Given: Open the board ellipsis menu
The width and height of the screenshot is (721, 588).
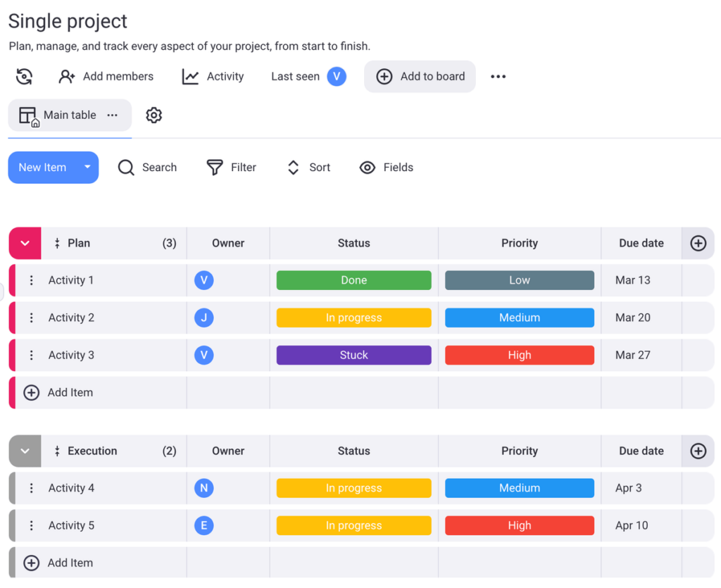Looking at the screenshot, I should (x=498, y=76).
